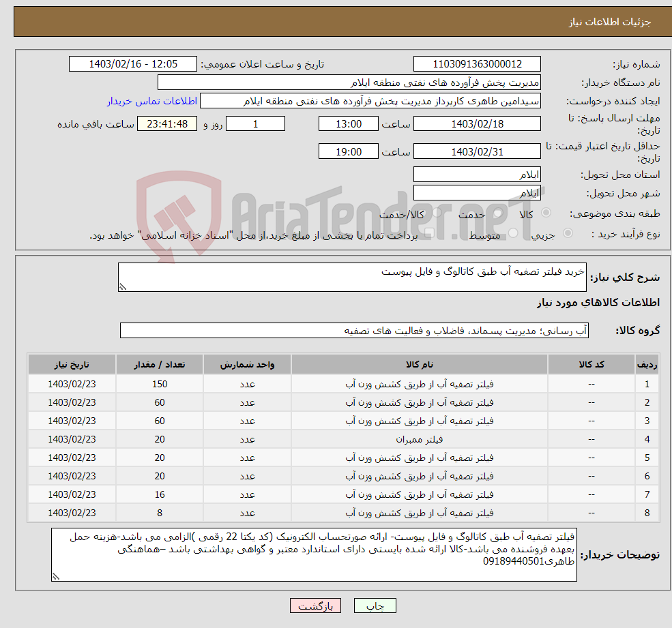
Task: Click the price validity date 1403/02/31
Action: point(477,151)
